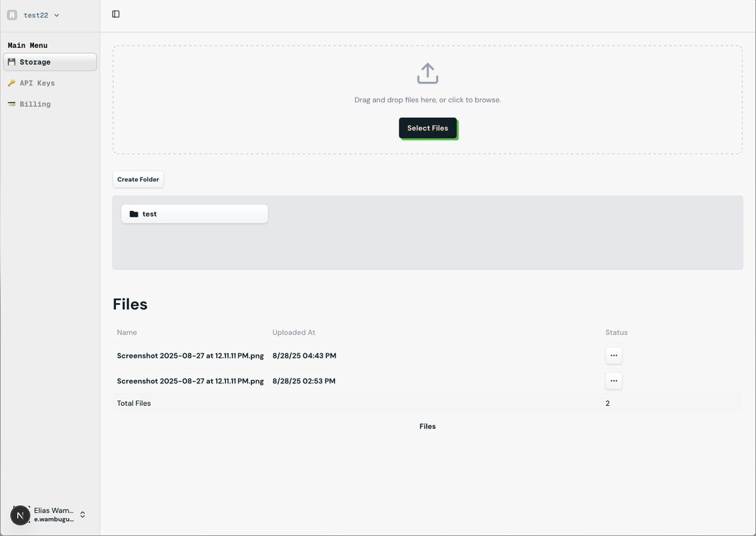The image size is (756, 536).
Task: Click the Name column header
Action: click(127, 333)
